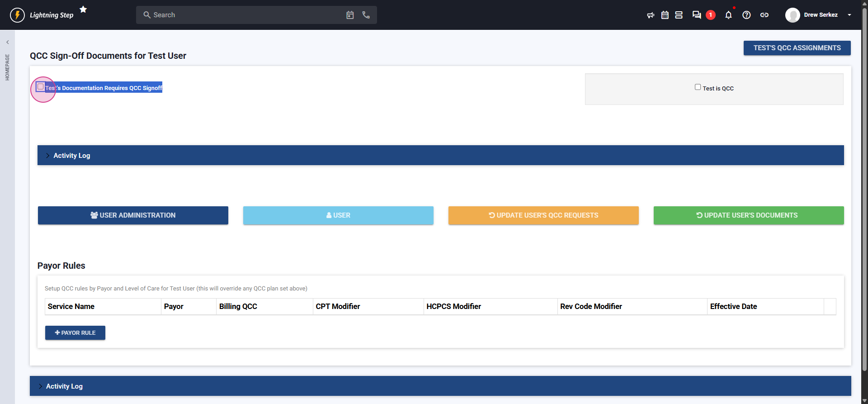Open Test's QCC Assignments
Screen dimensions: 868x404
click(x=797, y=48)
